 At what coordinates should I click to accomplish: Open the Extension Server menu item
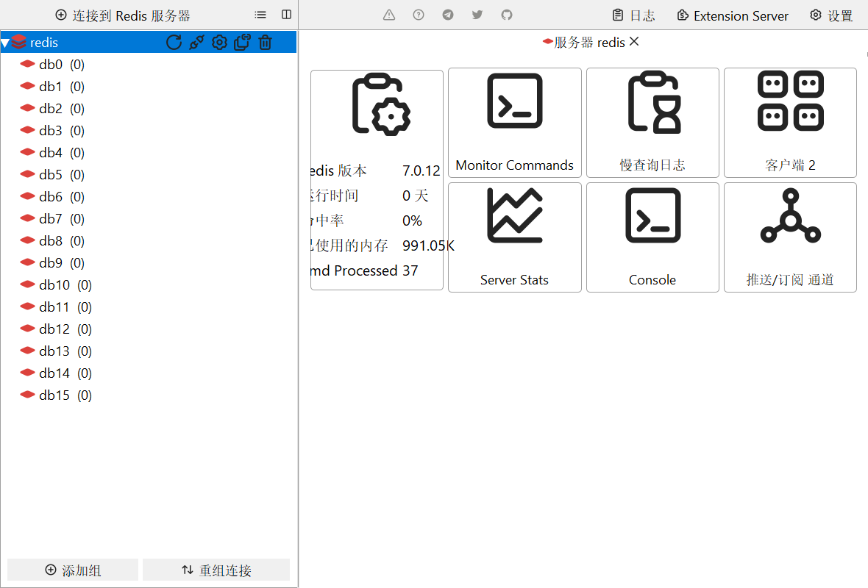732,15
